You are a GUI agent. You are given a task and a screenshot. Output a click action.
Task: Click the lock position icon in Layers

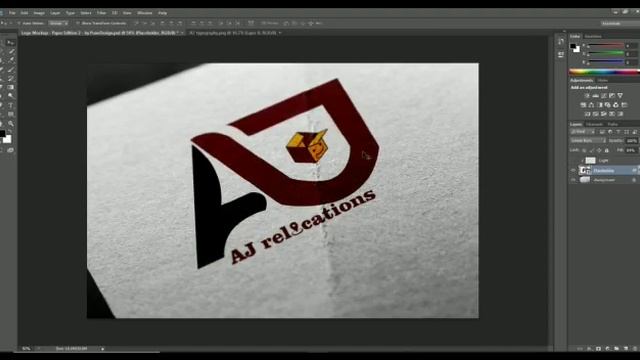click(x=599, y=151)
